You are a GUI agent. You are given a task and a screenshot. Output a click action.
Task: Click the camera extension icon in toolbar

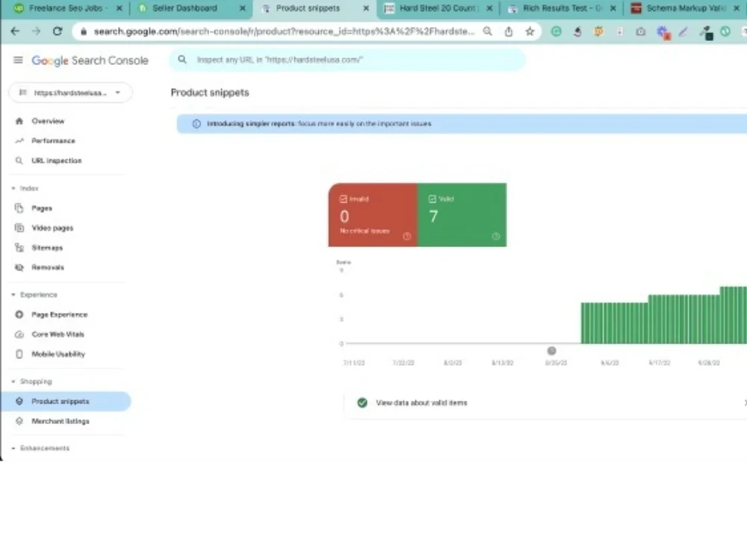641,31
